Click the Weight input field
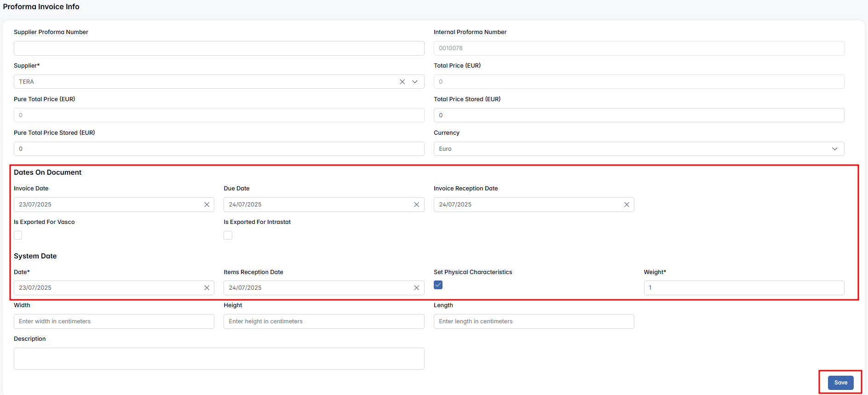This screenshot has width=868, height=395. pos(743,288)
